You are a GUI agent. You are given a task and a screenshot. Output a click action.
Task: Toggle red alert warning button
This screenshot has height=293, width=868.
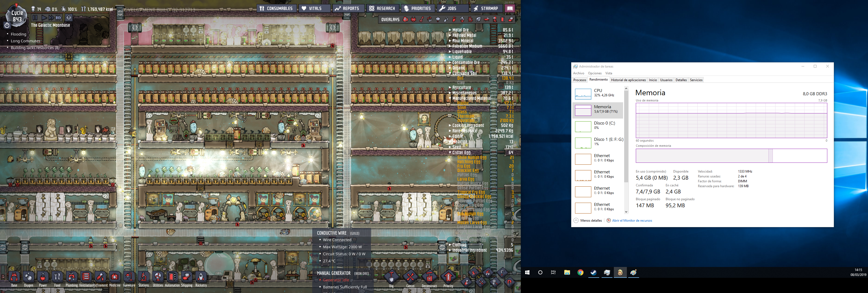point(69,18)
